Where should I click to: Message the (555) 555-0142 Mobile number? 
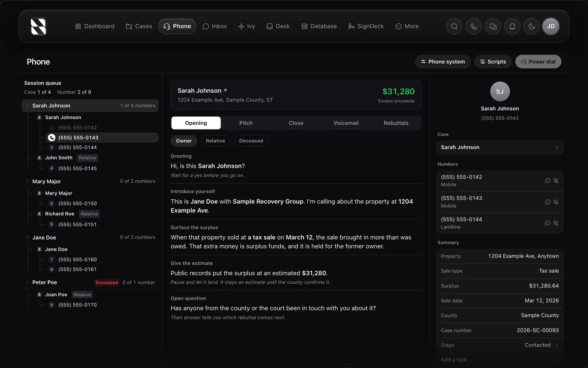click(x=548, y=181)
